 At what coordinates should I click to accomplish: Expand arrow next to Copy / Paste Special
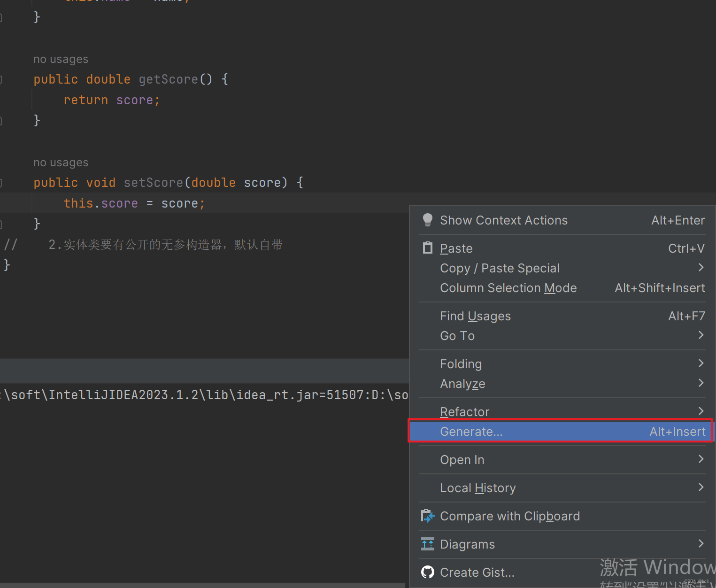701,267
